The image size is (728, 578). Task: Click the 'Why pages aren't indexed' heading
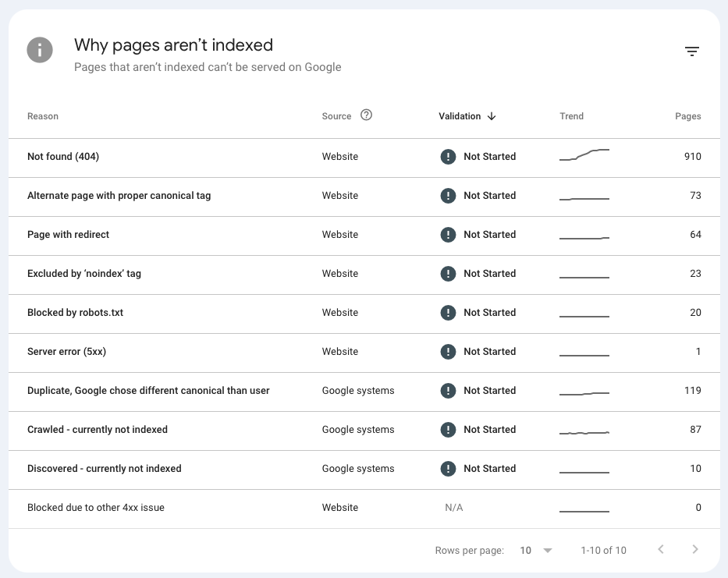(174, 45)
